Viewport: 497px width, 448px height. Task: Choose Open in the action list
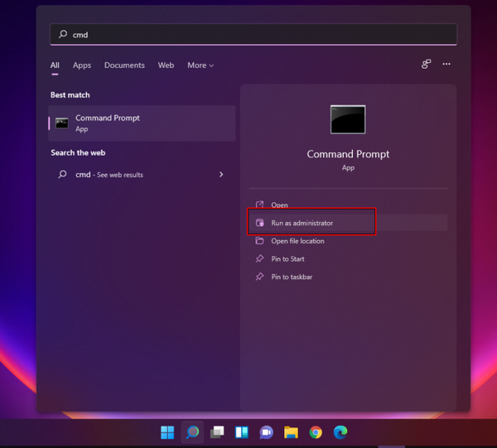pyautogui.click(x=348, y=205)
